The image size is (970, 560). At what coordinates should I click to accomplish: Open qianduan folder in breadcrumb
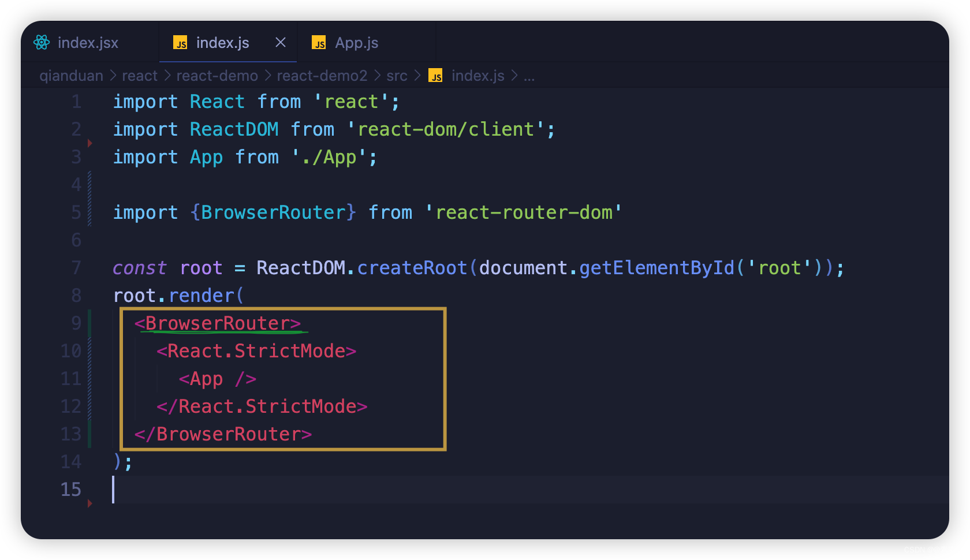point(71,76)
